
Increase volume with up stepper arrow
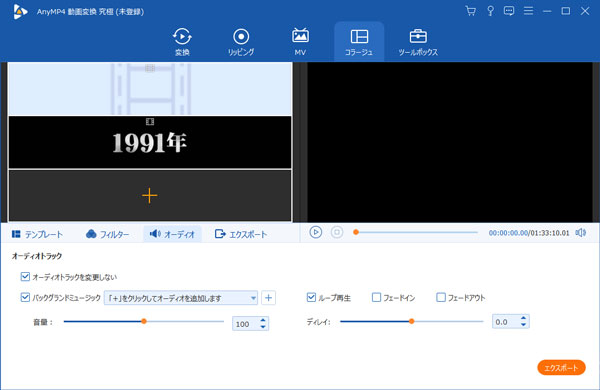(263, 320)
